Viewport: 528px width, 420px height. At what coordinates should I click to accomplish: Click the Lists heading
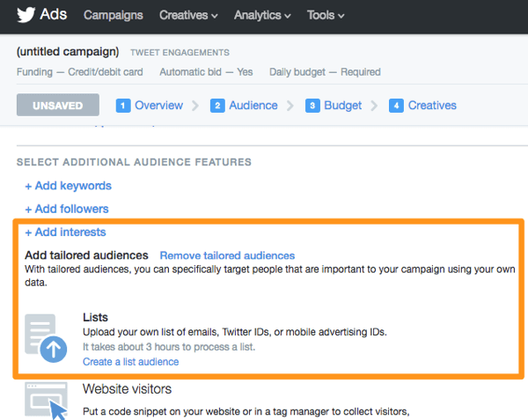pos(95,317)
